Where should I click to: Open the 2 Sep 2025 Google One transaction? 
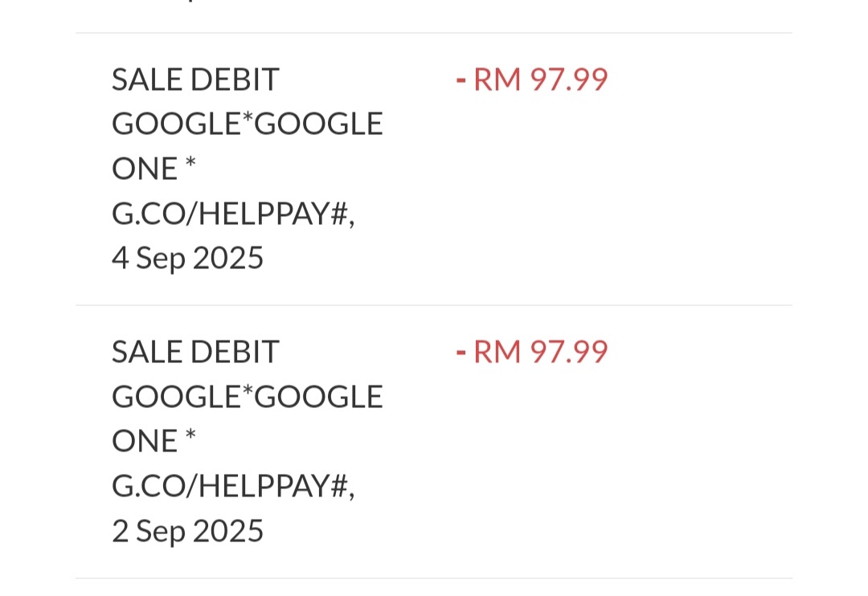[433, 442]
